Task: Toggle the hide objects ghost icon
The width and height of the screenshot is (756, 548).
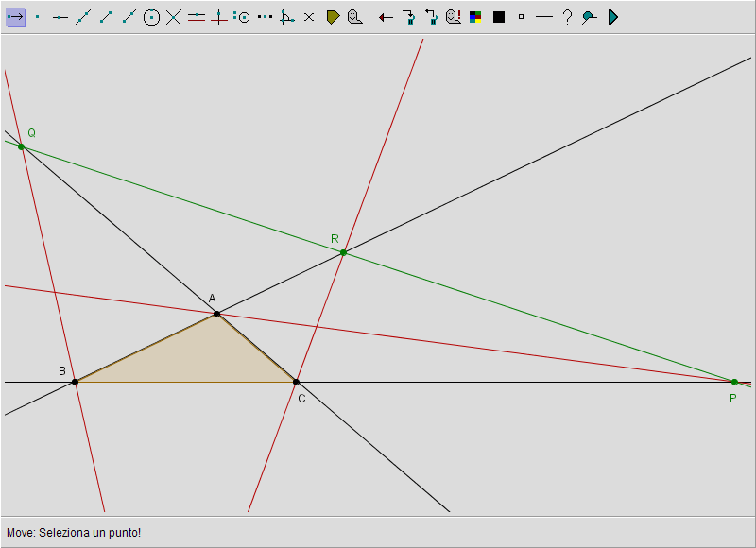Action: click(355, 17)
